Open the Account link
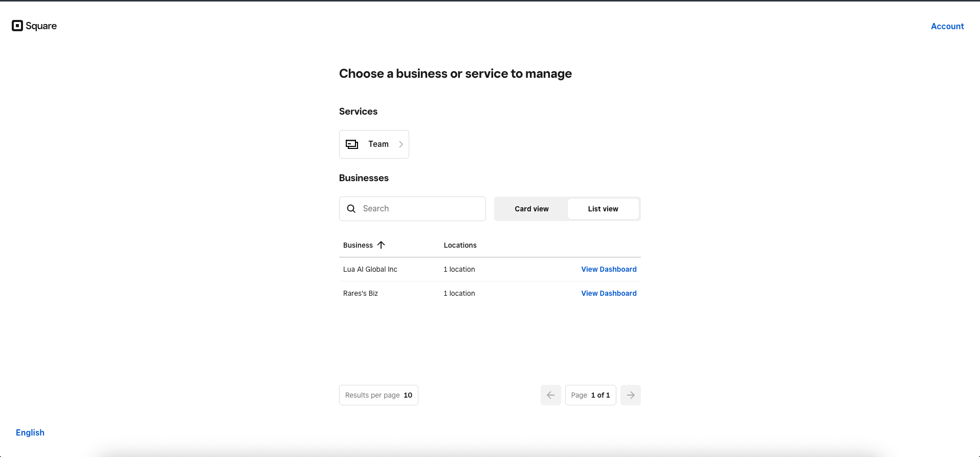This screenshot has height=457, width=980. click(947, 26)
